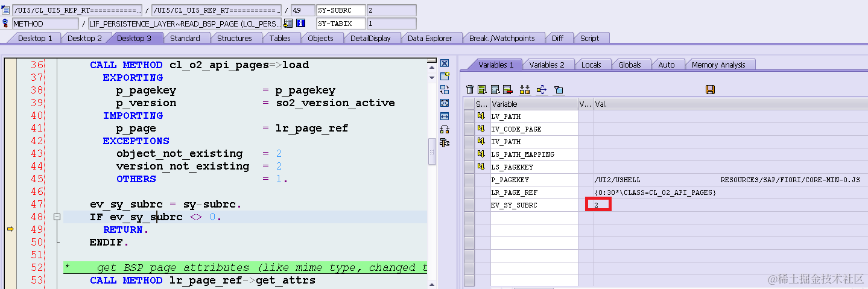Image resolution: width=868 pixels, height=289 pixels.
Task: Switch to the Variables 2 tab
Action: point(546,65)
